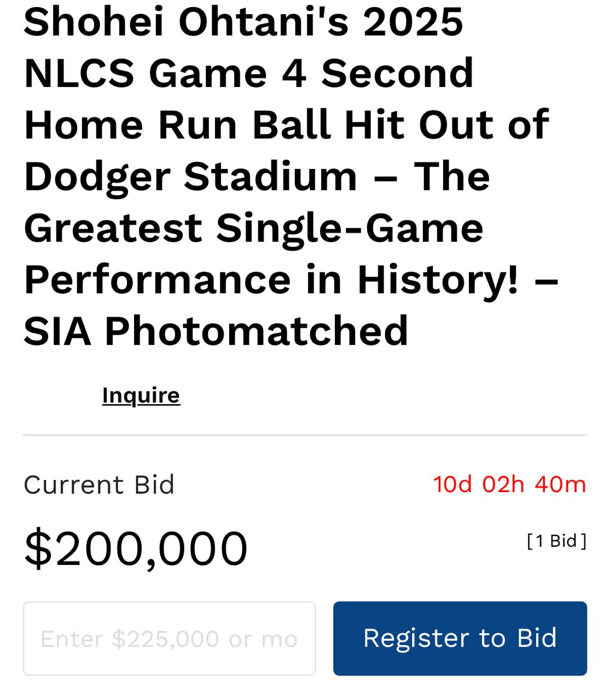The height and width of the screenshot is (700, 610).
Task: Click the red auction countdown timer
Action: (509, 485)
